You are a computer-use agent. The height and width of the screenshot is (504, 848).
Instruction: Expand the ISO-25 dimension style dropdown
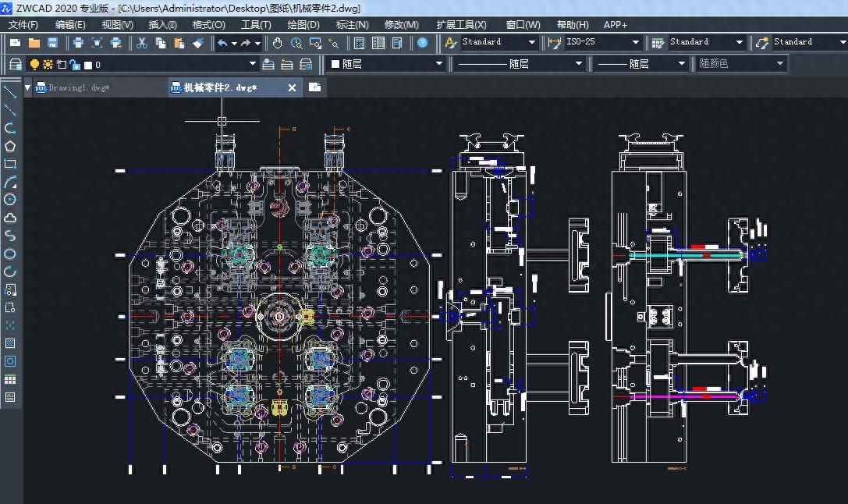635,42
